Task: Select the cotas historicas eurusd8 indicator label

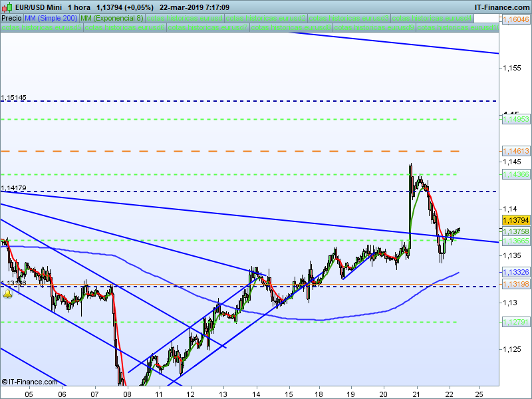Action: pyautogui.click(x=291, y=27)
